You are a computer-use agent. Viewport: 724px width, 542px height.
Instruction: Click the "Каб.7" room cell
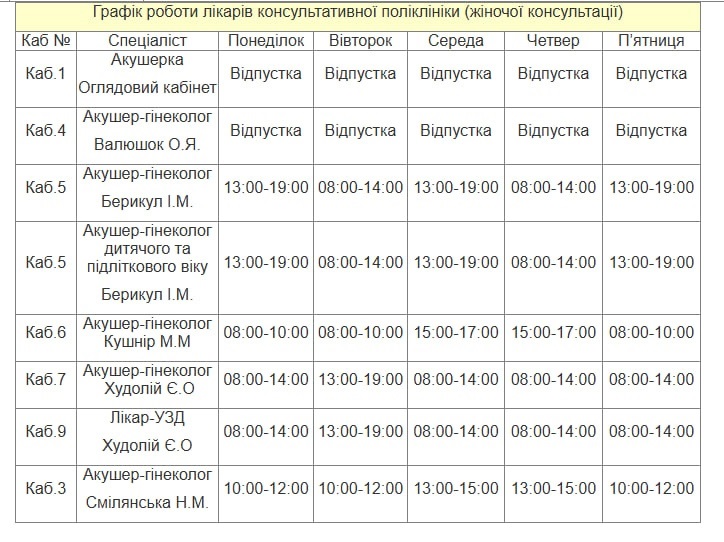tap(45, 379)
